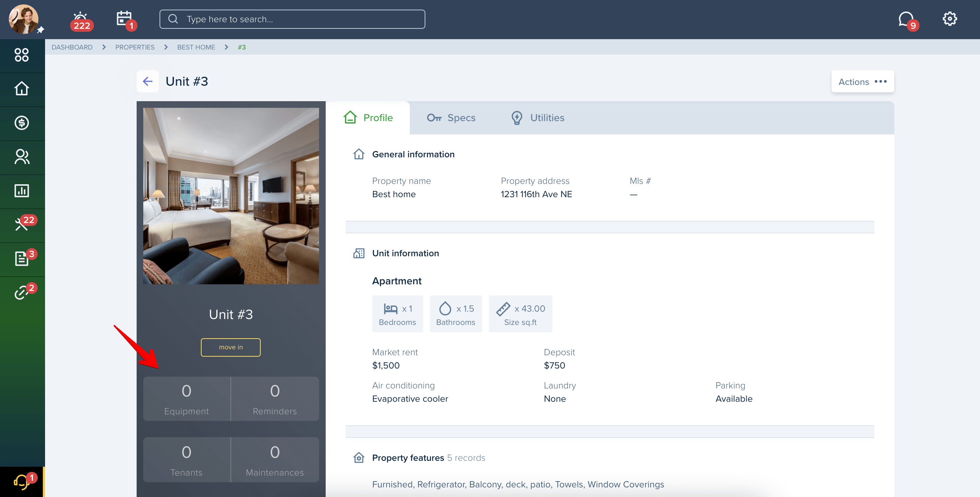Click the Property features house icon
Image resolution: width=980 pixels, height=497 pixels.
coord(359,457)
